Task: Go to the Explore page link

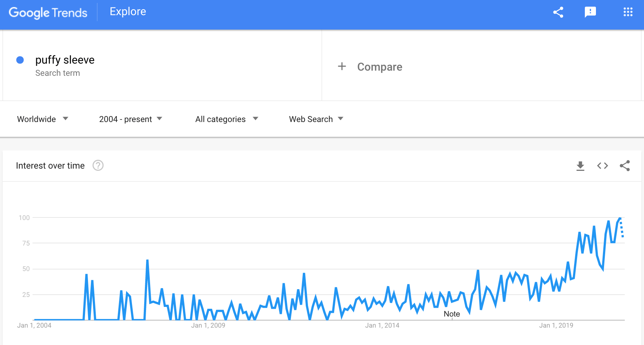Action: (128, 11)
